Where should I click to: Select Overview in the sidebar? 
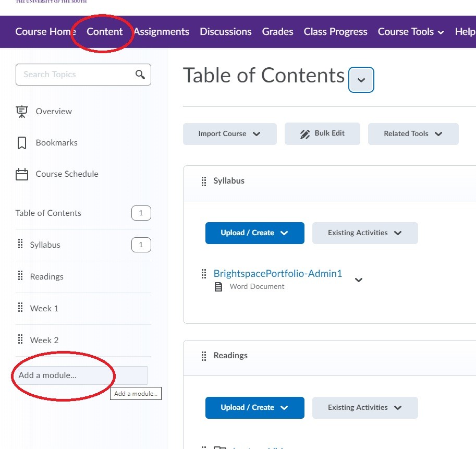pos(54,112)
